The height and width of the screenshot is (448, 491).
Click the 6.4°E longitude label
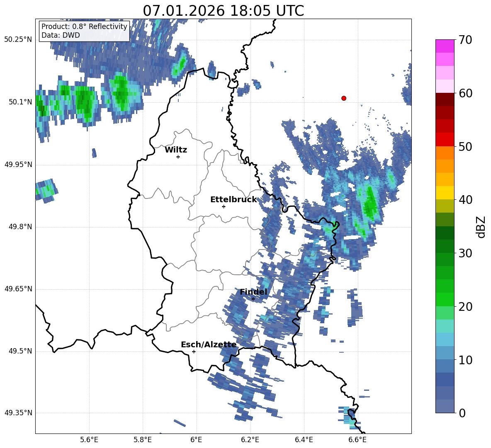coord(304,440)
